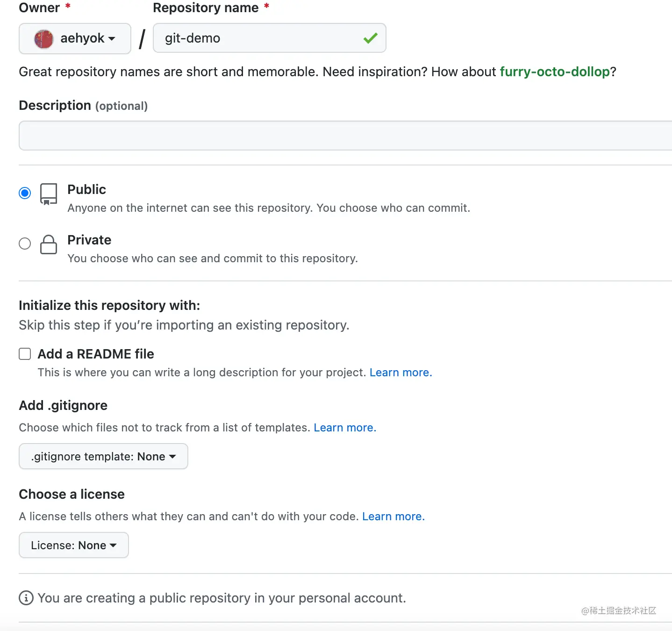Enable the Add a README file checkbox
Image resolution: width=672 pixels, height=631 pixels.
[25, 354]
